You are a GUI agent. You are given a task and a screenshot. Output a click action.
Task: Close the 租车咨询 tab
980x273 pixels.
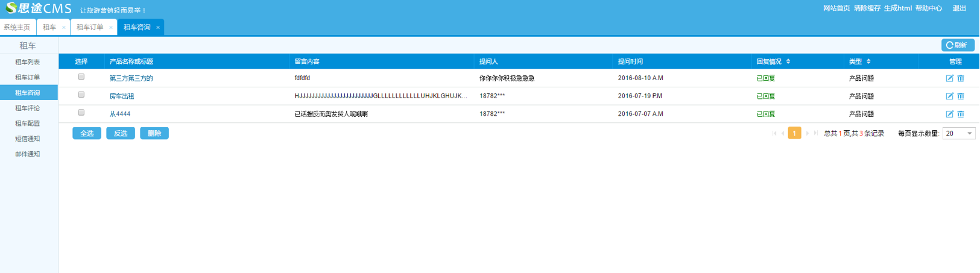click(x=158, y=28)
